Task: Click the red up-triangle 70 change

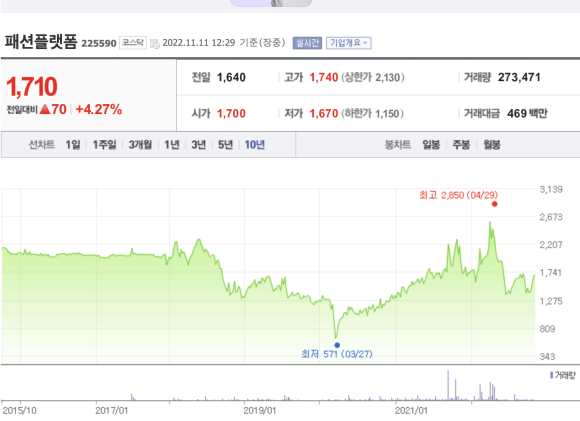Action: coord(53,110)
